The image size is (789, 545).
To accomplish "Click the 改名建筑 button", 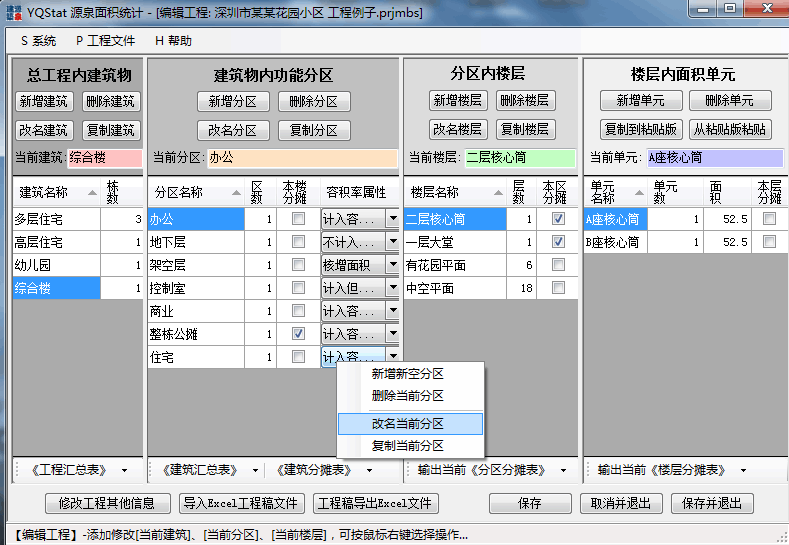I will point(44,130).
